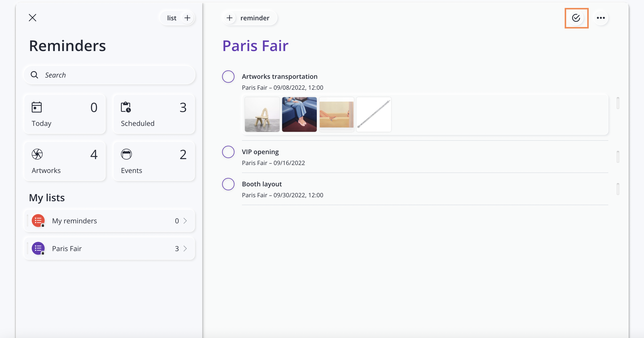Click the date 09/30/2022, 12:00 subtitle
The width and height of the screenshot is (644, 338).
298,195
